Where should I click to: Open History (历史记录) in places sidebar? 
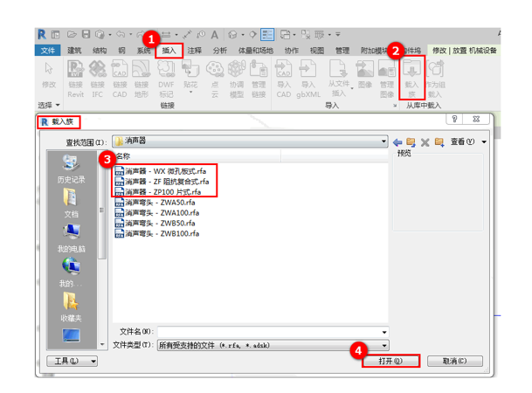[x=71, y=169]
